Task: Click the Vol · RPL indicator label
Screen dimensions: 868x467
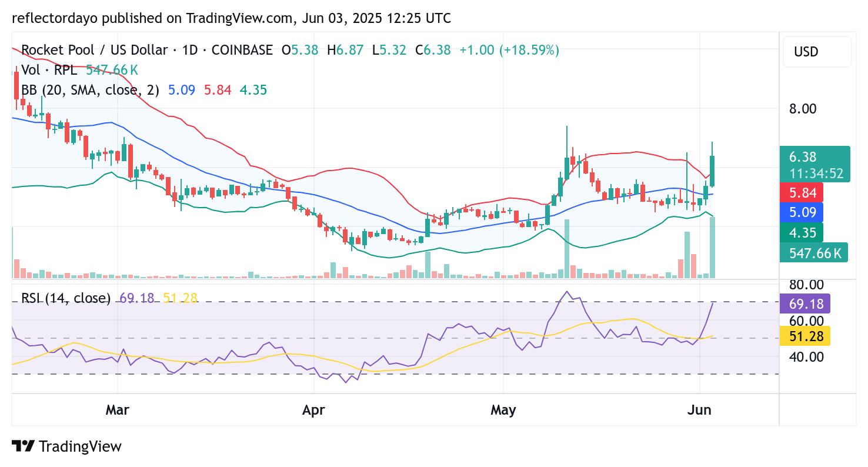Action: [49, 70]
